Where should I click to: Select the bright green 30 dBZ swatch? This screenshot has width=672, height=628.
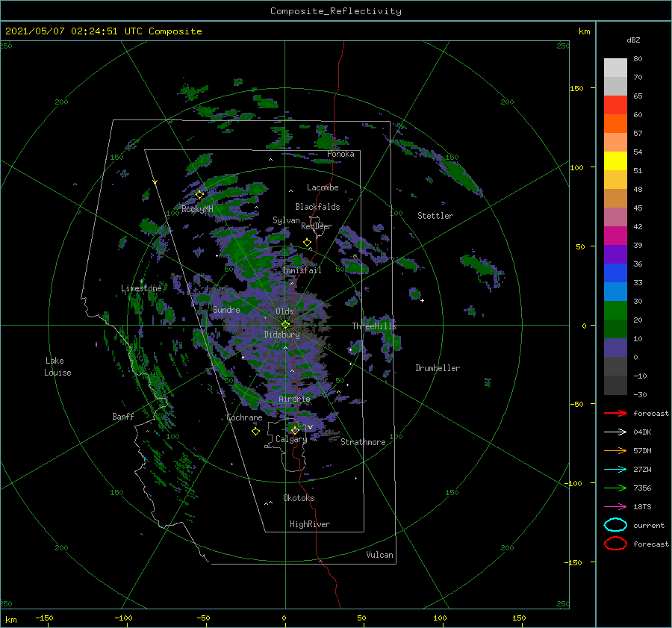coord(615,311)
